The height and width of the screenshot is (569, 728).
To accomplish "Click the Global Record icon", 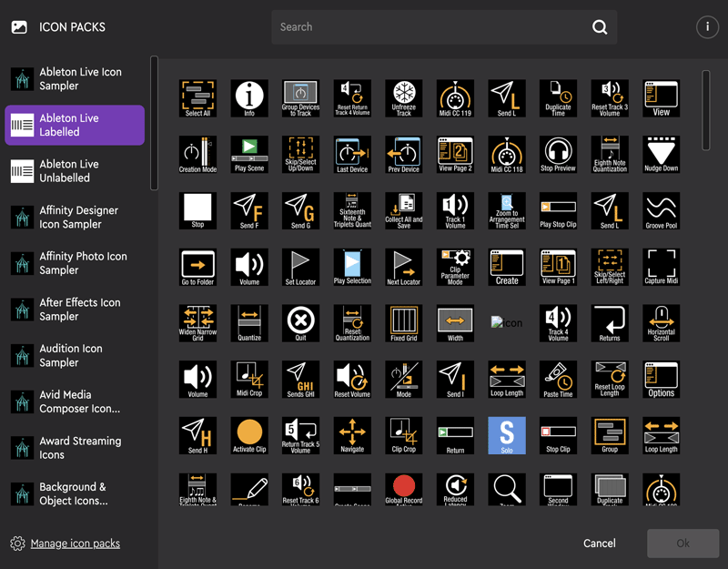I will (x=403, y=491).
